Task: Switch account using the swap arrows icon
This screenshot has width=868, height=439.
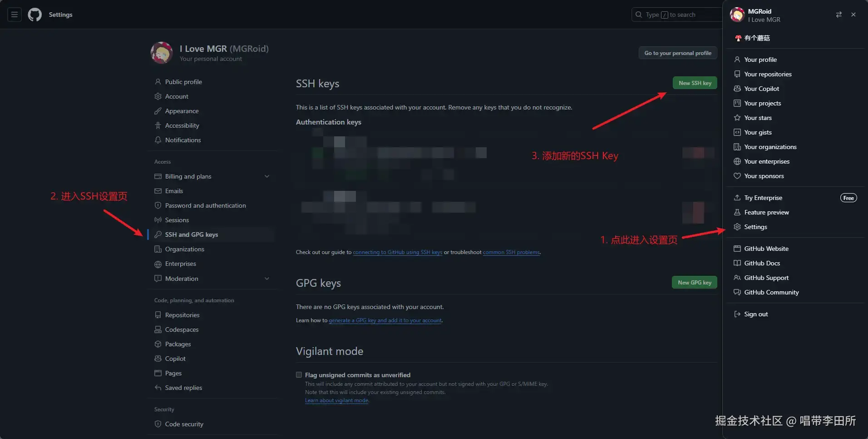Action: tap(839, 15)
